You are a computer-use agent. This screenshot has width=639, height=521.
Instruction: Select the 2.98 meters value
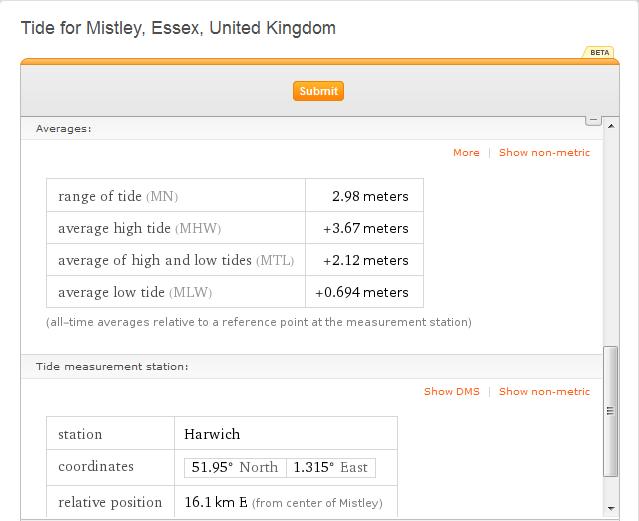coord(369,196)
